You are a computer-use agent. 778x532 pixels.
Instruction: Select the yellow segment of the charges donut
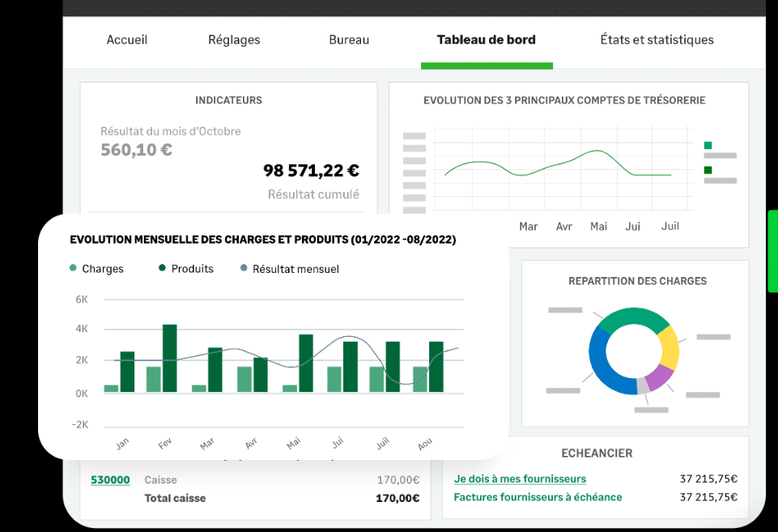[670, 345]
